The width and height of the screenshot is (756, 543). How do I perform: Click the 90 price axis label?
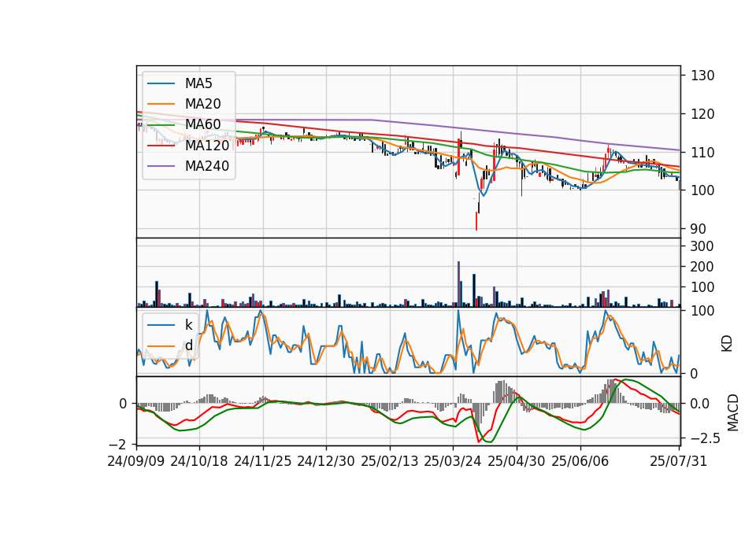699,229
